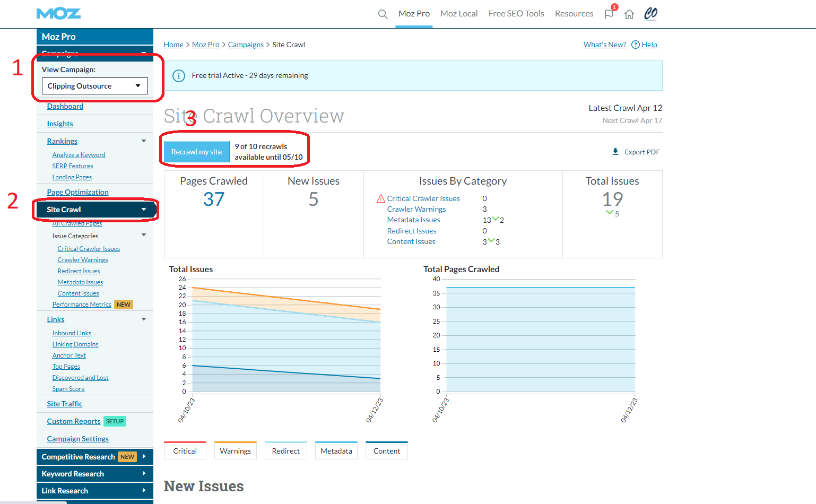Collapse the Rankings section arrow
This screenshot has height=504, width=816.
(144, 141)
